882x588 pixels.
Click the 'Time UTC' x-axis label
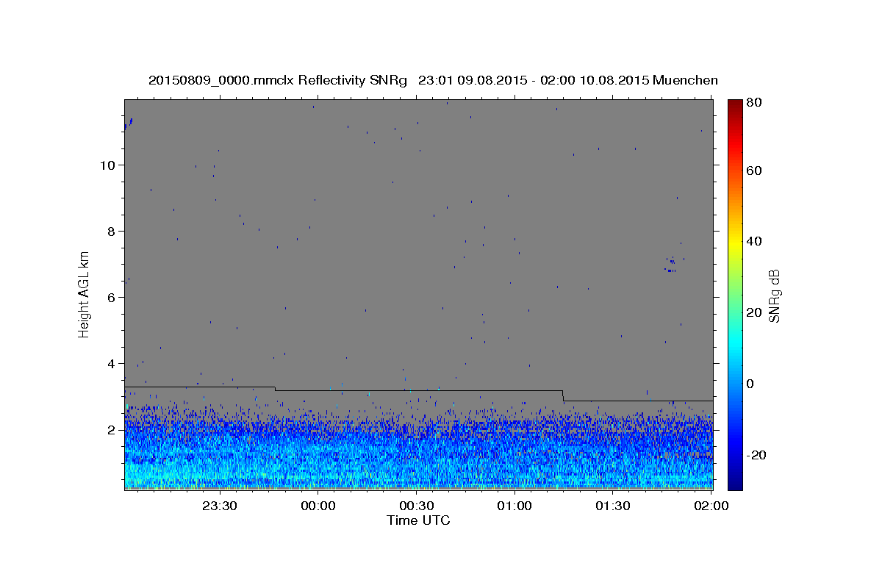(418, 520)
